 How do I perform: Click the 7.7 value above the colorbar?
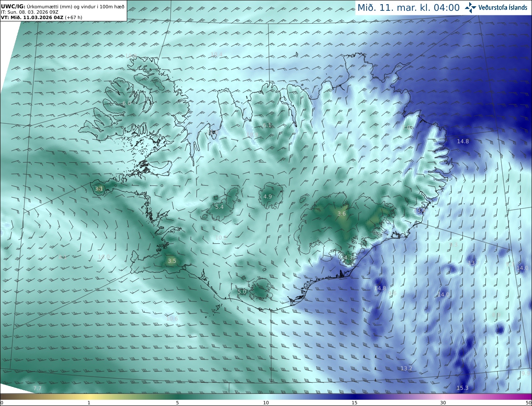click(x=37, y=388)
